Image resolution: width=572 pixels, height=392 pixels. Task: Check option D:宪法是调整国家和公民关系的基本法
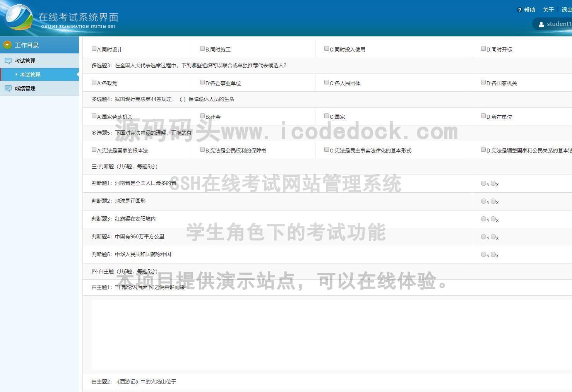(x=483, y=149)
